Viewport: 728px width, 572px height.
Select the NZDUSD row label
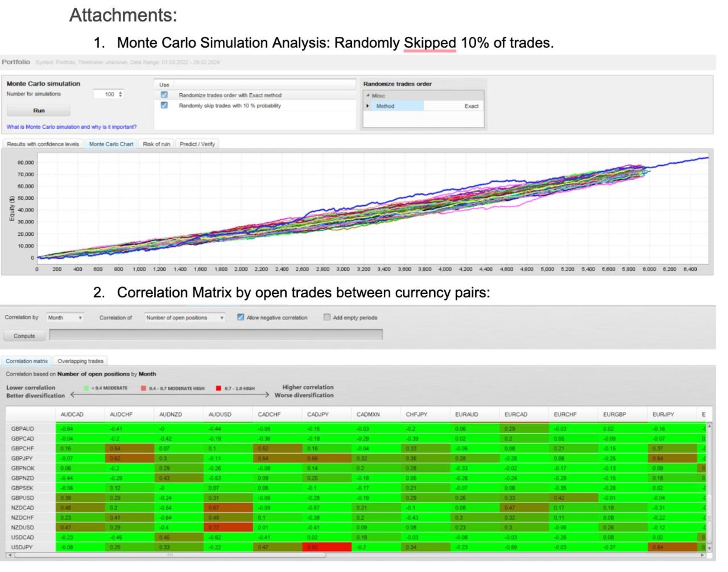tap(23, 527)
